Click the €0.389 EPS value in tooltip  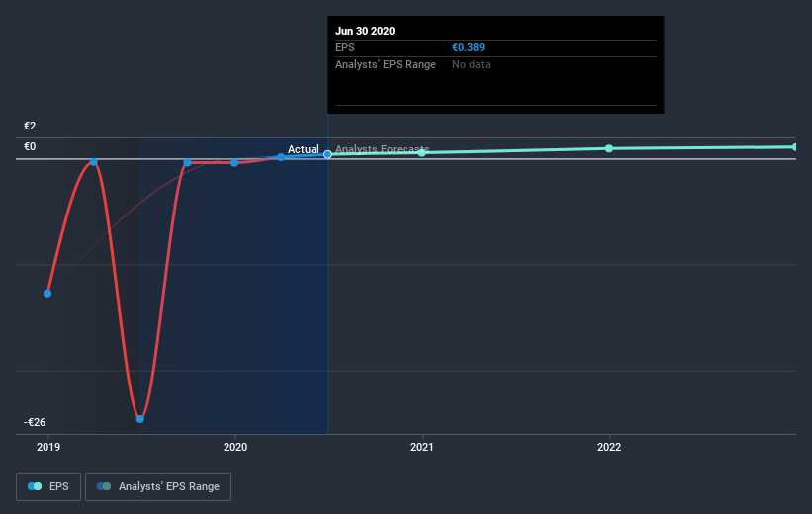click(468, 47)
